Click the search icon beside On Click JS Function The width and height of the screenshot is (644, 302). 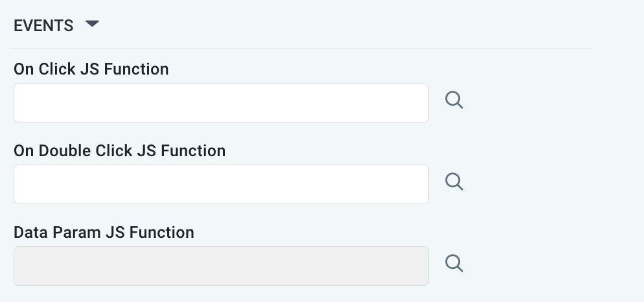tap(454, 100)
